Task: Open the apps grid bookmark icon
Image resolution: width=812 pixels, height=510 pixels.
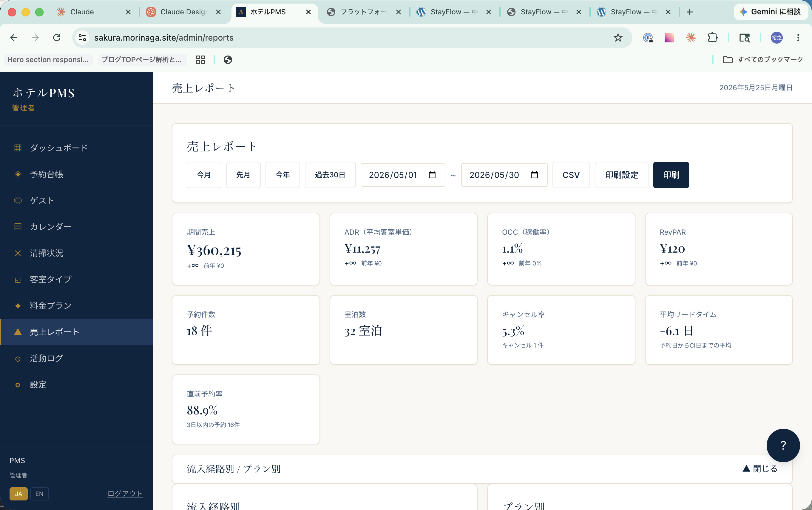Action: [200, 60]
